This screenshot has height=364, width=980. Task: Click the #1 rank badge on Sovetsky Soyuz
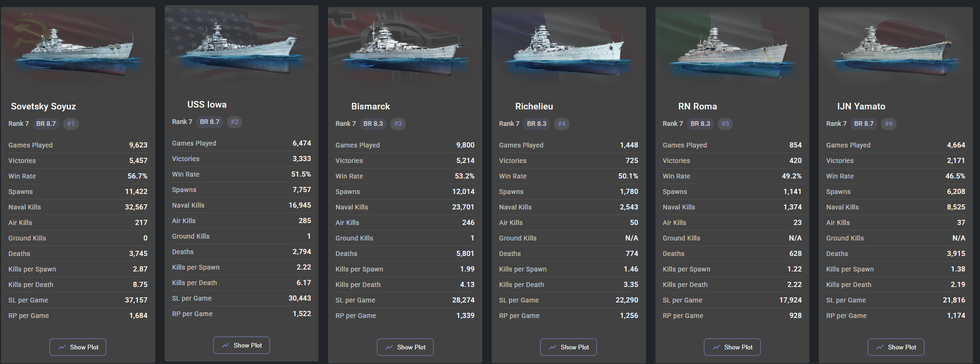coord(71,124)
